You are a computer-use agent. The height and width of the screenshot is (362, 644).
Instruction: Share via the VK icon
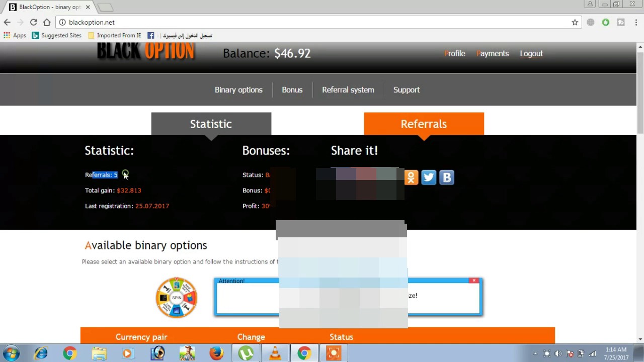click(447, 177)
